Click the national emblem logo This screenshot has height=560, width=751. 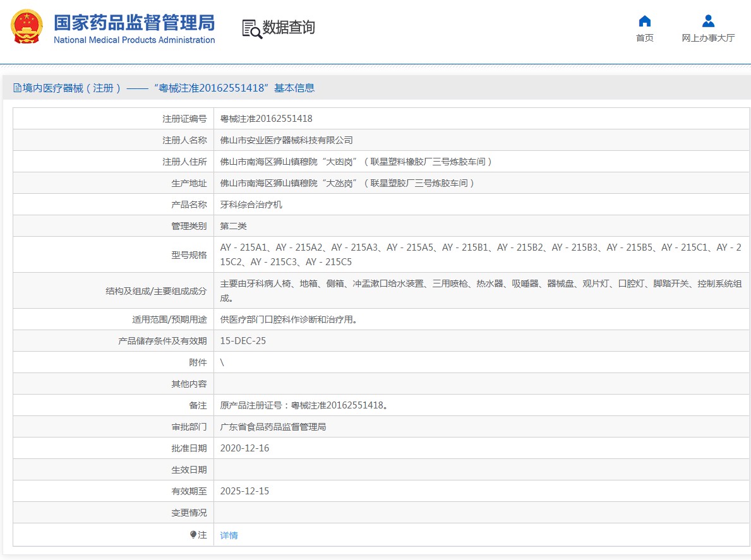pos(27,27)
